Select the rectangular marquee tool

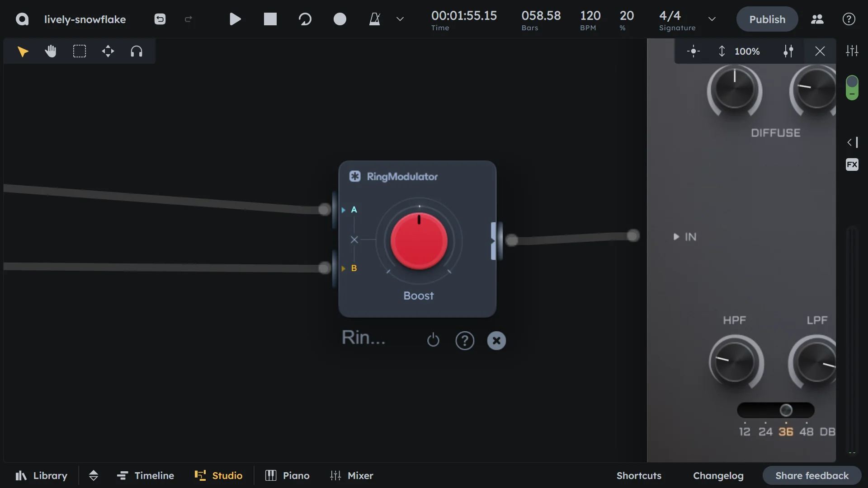(80, 51)
